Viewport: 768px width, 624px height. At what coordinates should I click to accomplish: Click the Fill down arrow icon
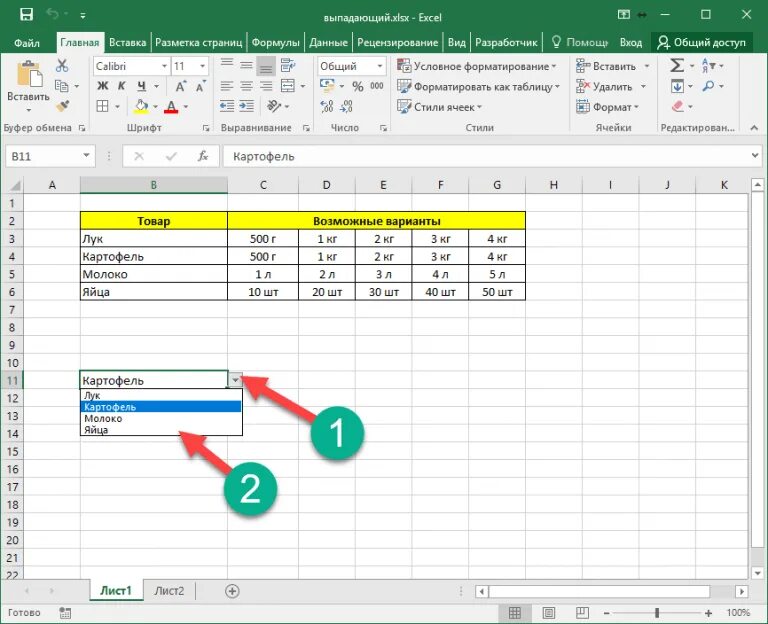coord(677,87)
